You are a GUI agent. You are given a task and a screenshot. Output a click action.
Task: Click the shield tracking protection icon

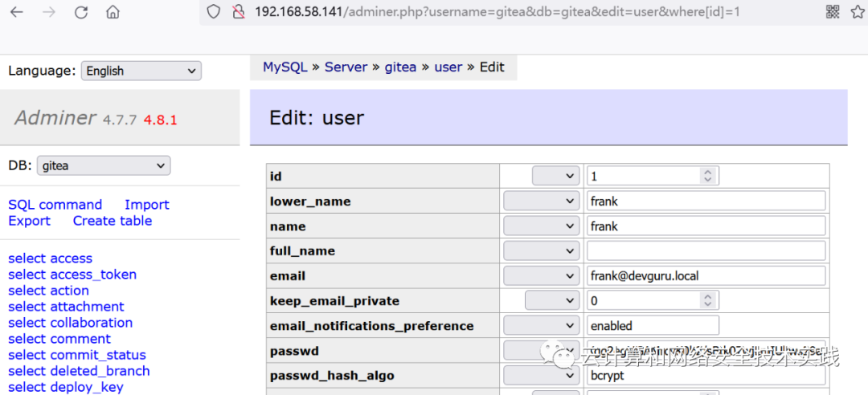pos(214,12)
